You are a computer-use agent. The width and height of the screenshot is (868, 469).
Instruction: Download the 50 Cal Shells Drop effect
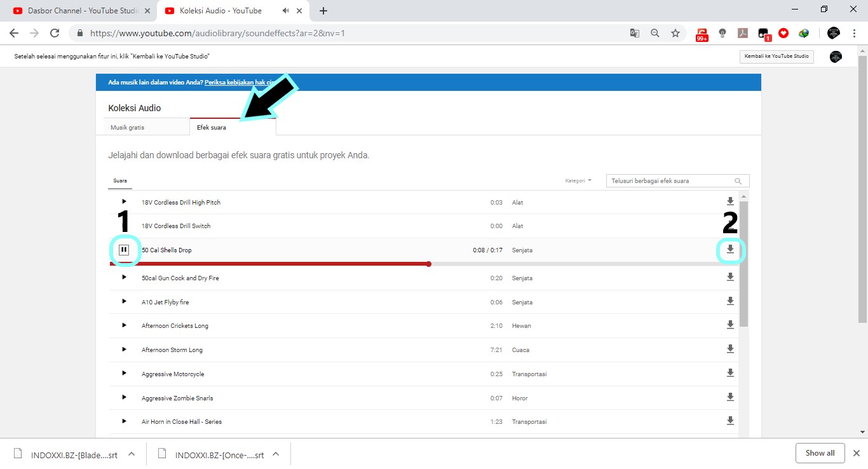pos(730,250)
